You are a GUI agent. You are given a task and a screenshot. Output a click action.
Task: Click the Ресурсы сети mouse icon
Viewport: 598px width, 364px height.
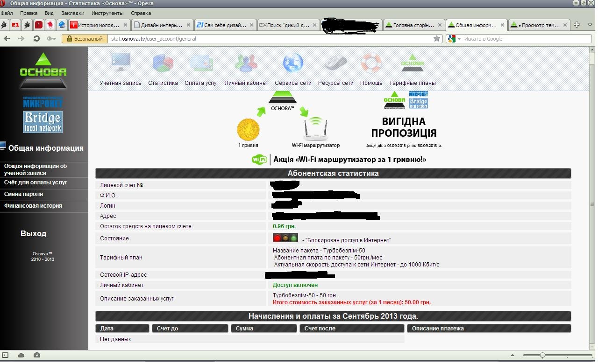[335, 63]
